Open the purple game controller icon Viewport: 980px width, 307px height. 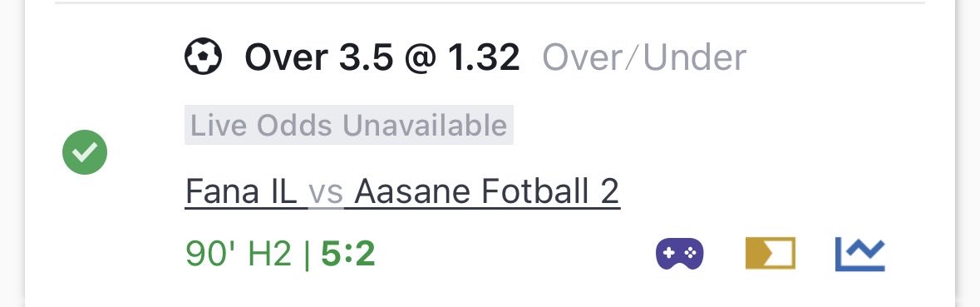[x=679, y=254]
